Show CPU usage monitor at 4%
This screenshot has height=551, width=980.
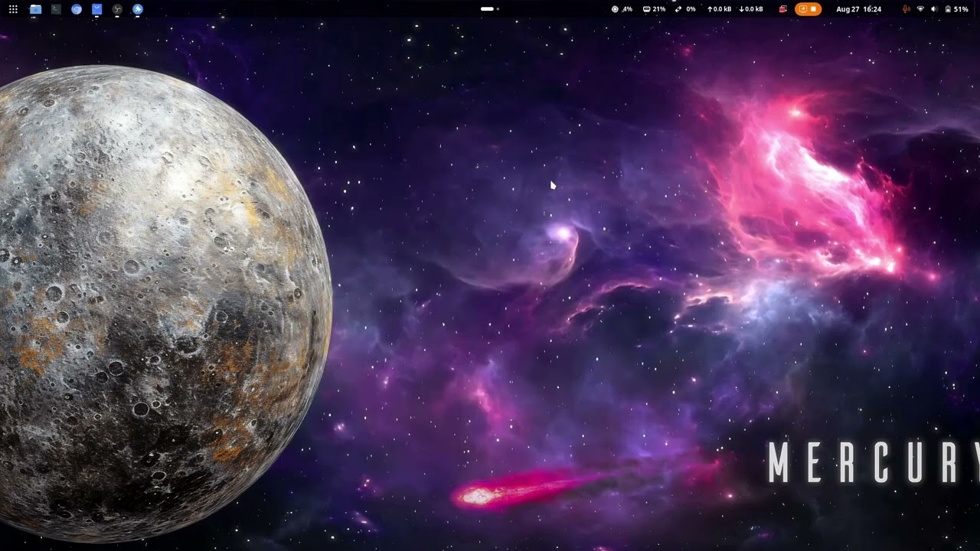click(622, 9)
